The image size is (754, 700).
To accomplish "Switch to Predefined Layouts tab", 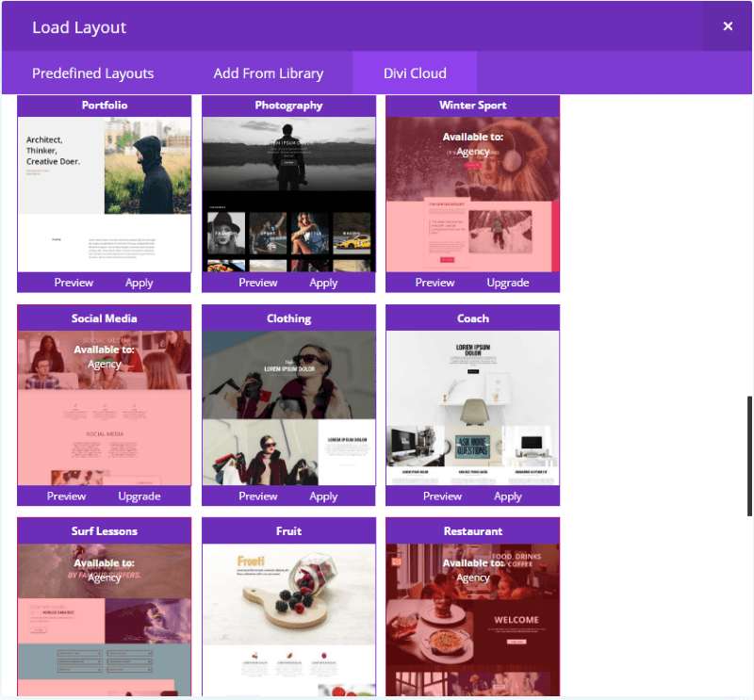I will point(92,73).
